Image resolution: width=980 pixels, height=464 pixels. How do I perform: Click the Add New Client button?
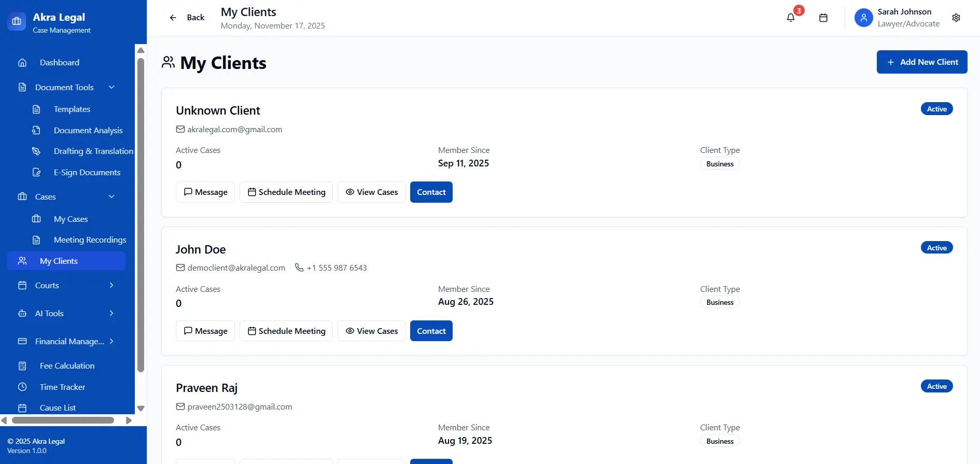point(921,62)
